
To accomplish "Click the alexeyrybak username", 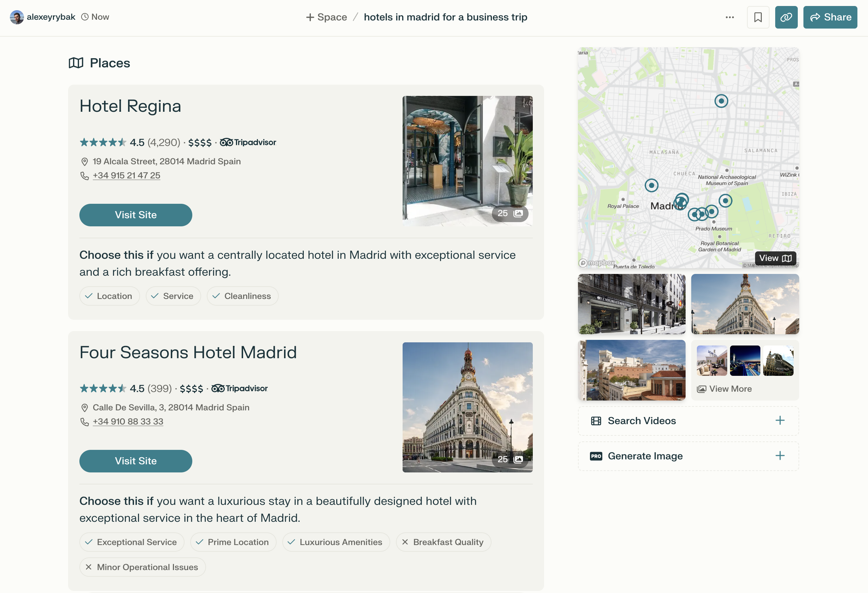I will click(51, 17).
